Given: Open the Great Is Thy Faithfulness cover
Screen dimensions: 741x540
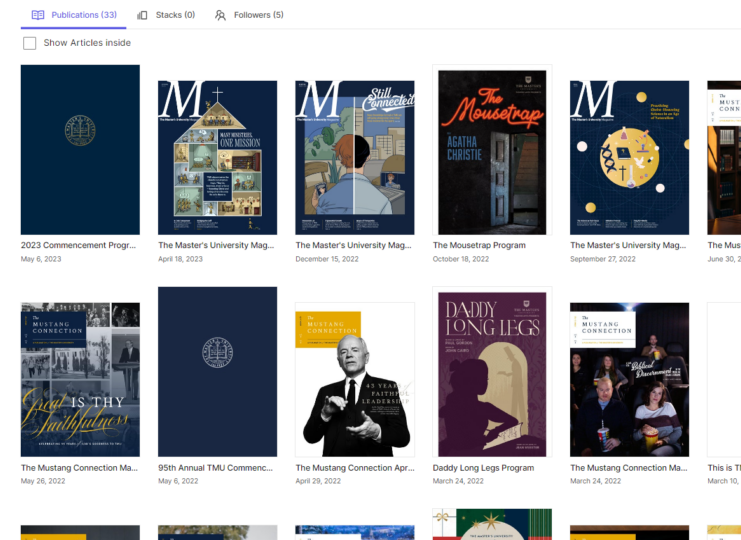Looking at the screenshot, I should (x=80, y=379).
